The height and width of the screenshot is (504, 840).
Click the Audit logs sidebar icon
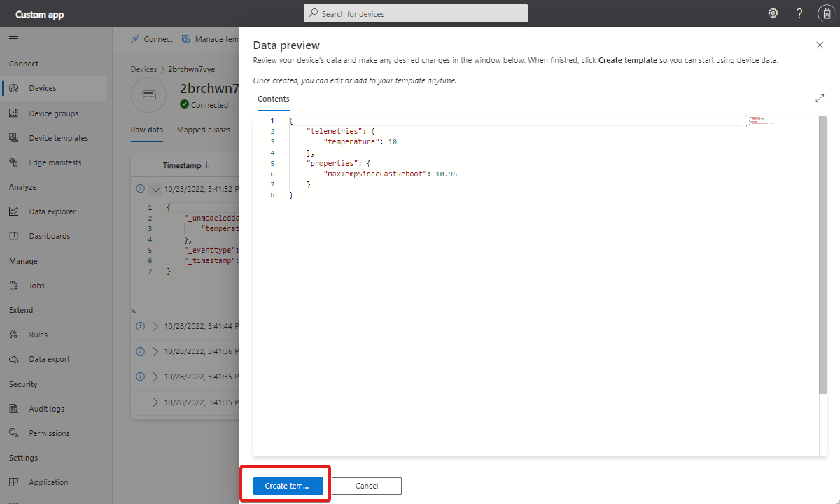coord(14,409)
